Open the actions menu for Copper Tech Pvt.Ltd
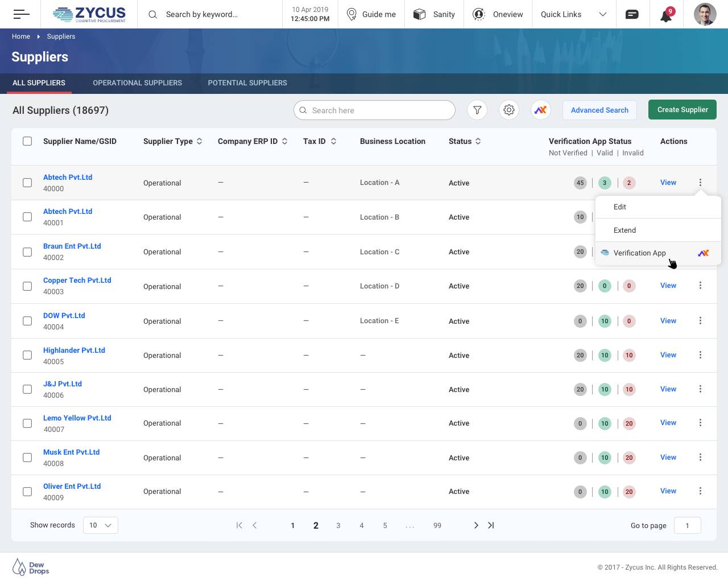Viewport: 728px width, 581px height. coord(700,285)
